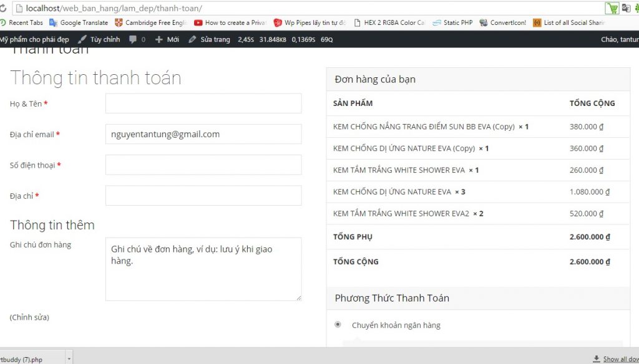
Task: Select Chuyển khoản ngân hàng payment option
Action: click(x=338, y=325)
